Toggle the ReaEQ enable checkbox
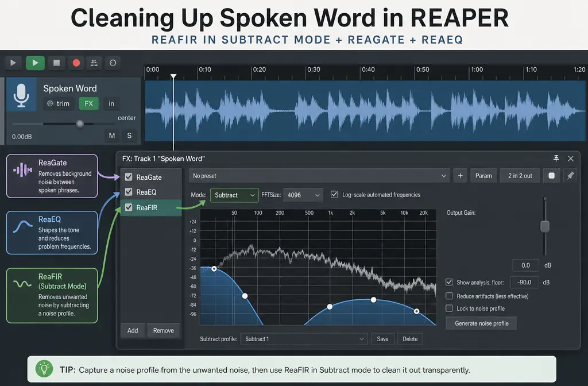 point(129,192)
